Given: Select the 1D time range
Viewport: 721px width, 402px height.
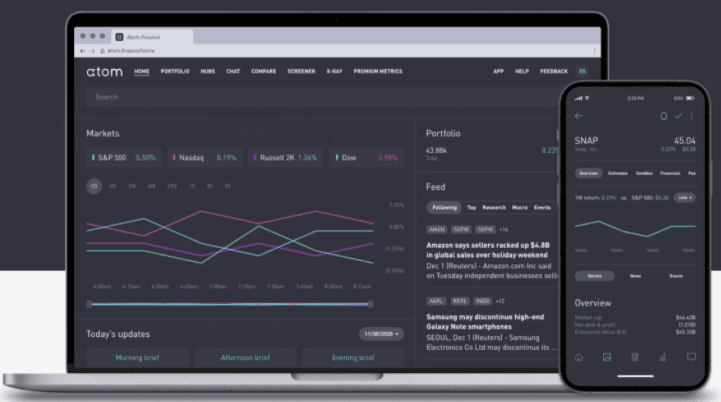Looking at the screenshot, I should tap(94, 186).
